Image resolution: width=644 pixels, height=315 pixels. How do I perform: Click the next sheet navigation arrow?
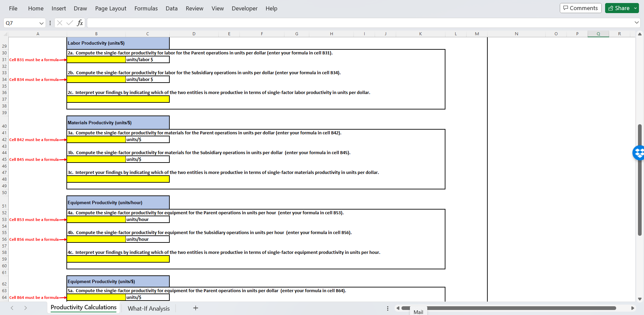coord(25,308)
